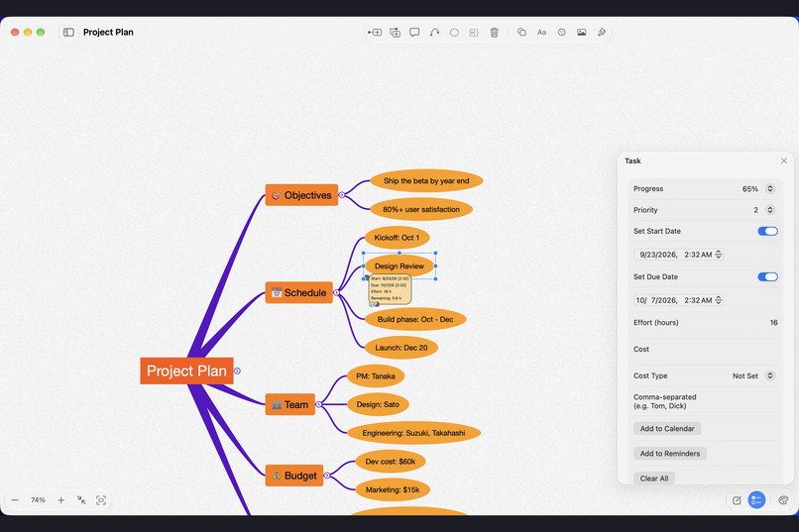Click the Project Plan window title
Image resolution: width=799 pixels, height=532 pixels.
pyautogui.click(x=108, y=32)
